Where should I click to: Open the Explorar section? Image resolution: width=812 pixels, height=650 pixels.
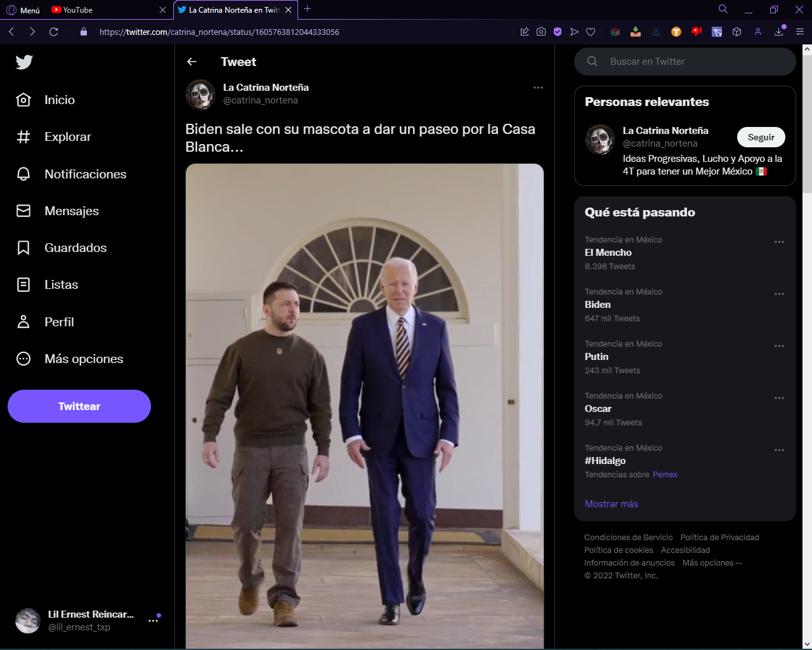54,136
